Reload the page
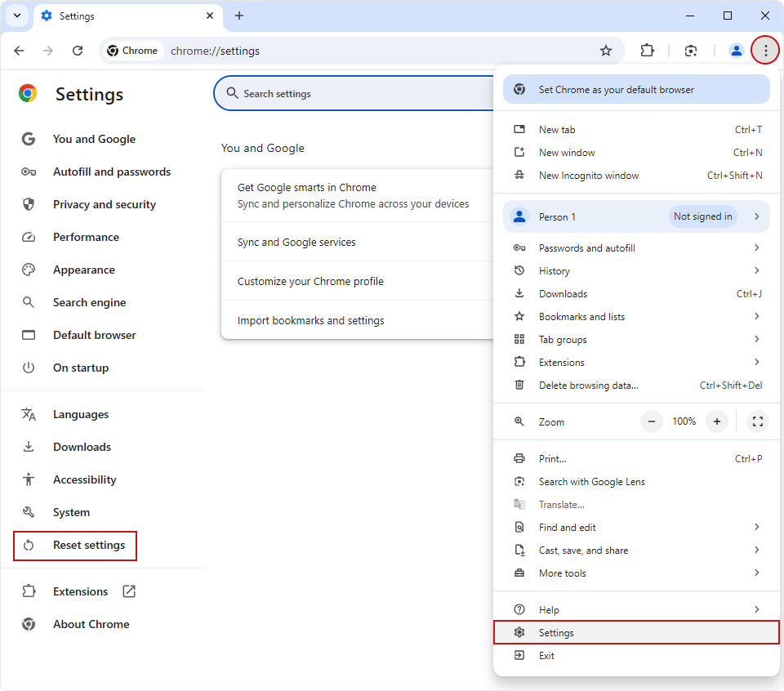Image resolution: width=784 pixels, height=691 pixels. click(x=78, y=51)
